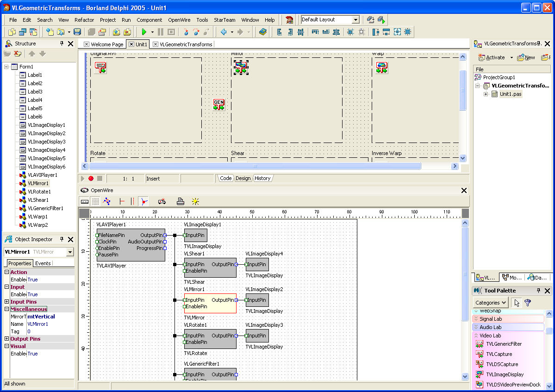Pin the Object Inspector panel

[62, 240]
